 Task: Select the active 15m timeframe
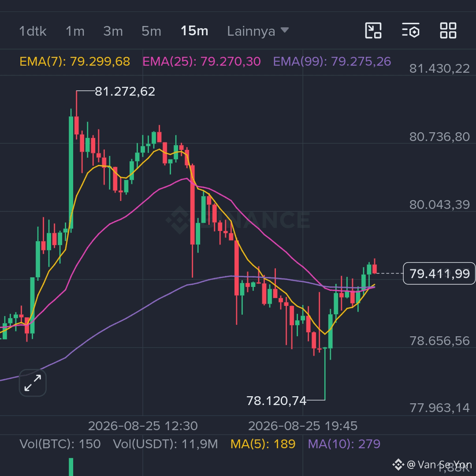(x=194, y=31)
